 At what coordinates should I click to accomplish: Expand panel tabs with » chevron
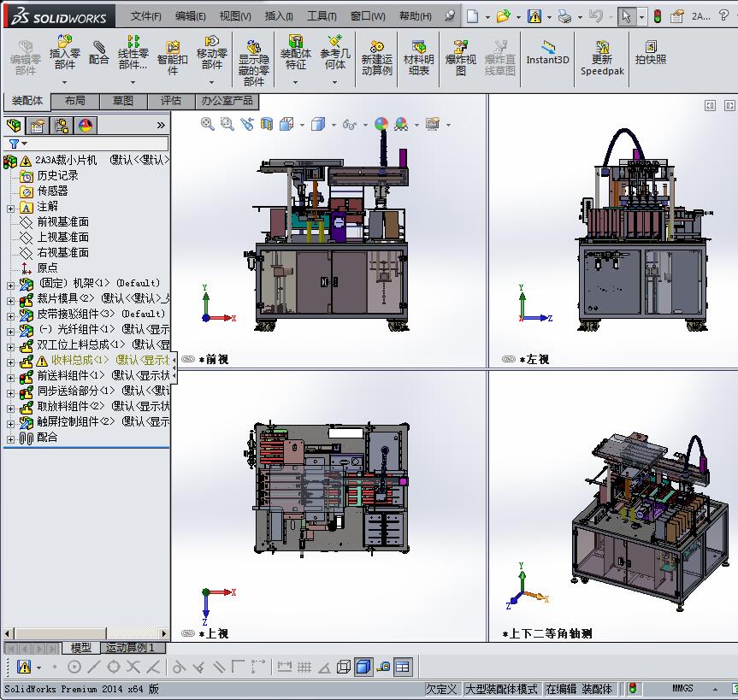pos(161,125)
